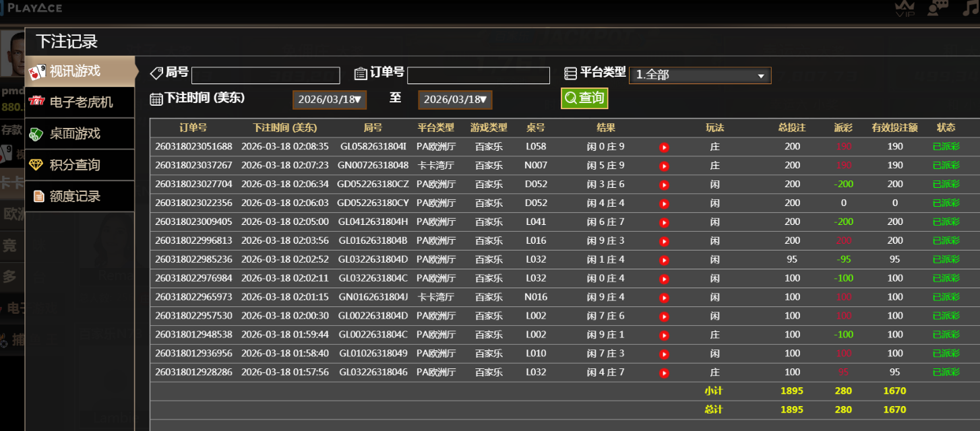980x431 pixels.
Task: Play the video for order 260318023051688
Action: [664, 146]
